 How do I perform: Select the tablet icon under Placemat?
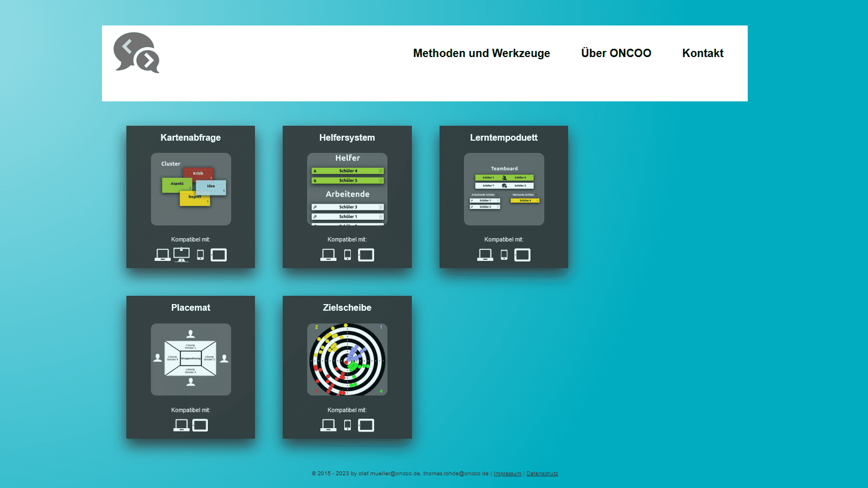click(x=200, y=425)
